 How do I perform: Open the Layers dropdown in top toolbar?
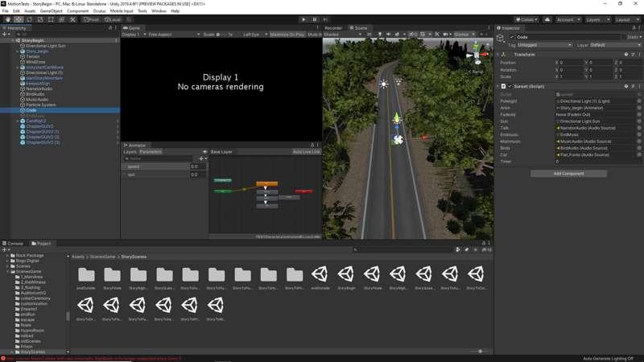pos(597,19)
